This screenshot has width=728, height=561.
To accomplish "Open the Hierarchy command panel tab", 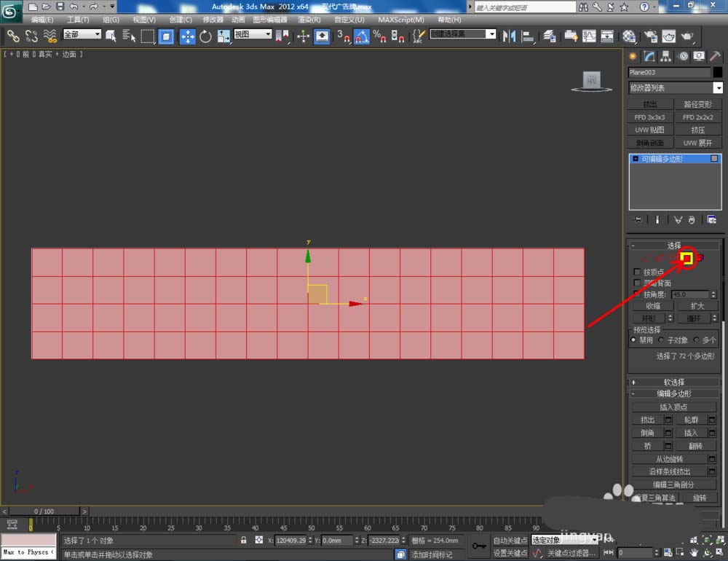I will [666, 56].
